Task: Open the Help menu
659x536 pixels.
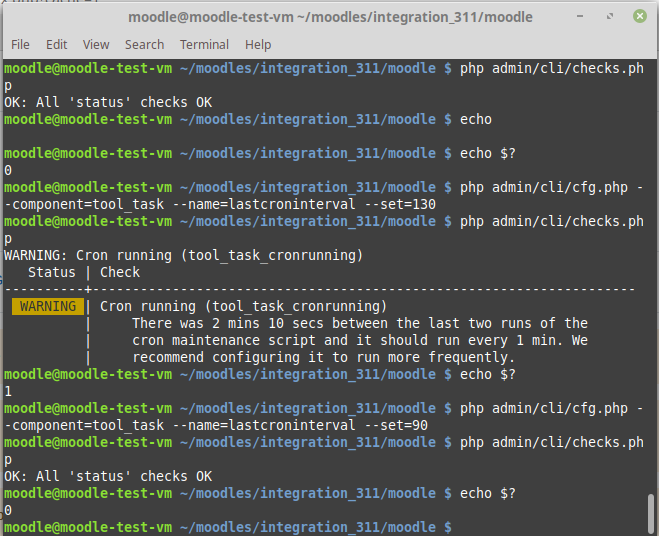Action: coord(258,45)
